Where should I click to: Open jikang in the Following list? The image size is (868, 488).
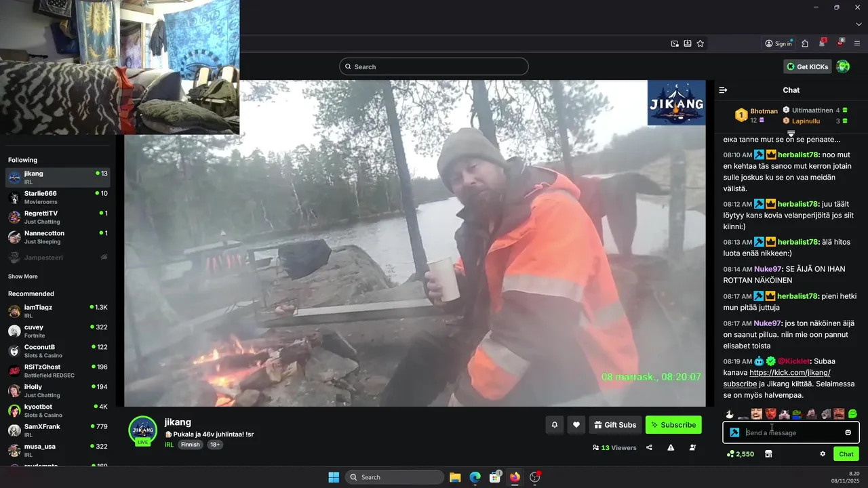[x=58, y=178]
